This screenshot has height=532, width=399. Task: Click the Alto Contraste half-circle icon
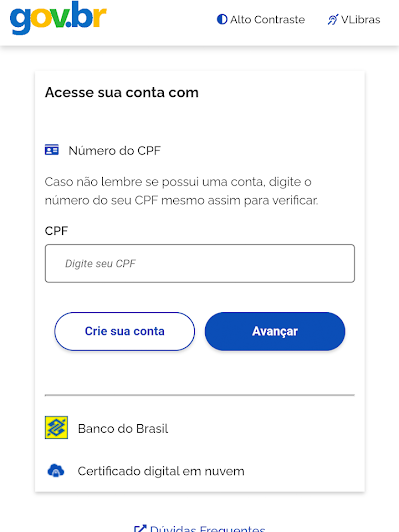tap(222, 19)
